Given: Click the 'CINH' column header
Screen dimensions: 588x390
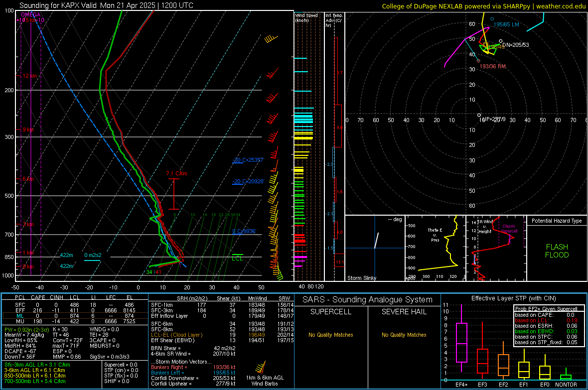Looking at the screenshot, I should [x=56, y=298].
